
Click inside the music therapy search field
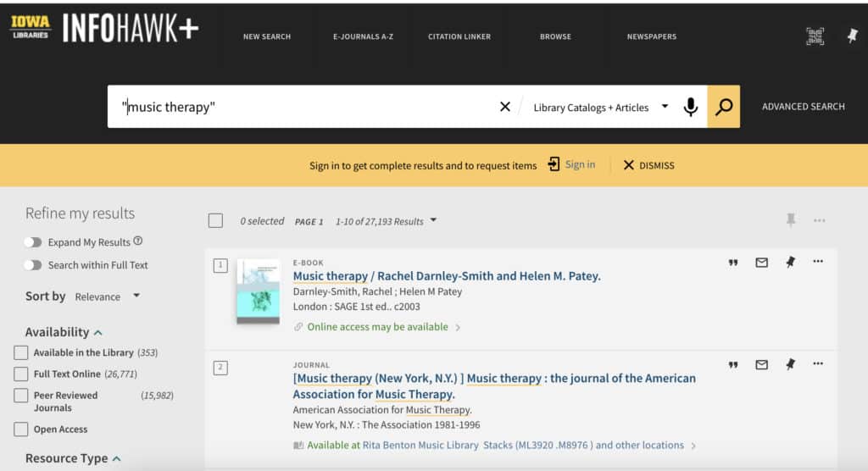coord(305,107)
